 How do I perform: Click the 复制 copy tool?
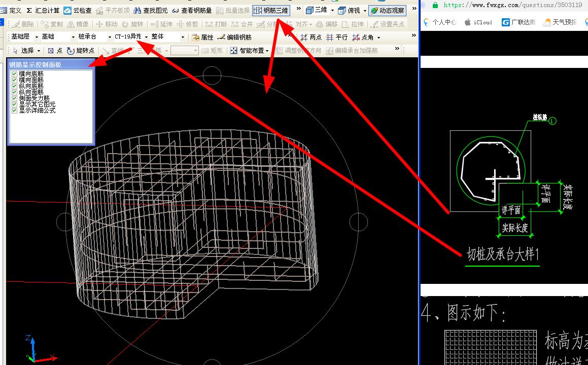point(52,24)
